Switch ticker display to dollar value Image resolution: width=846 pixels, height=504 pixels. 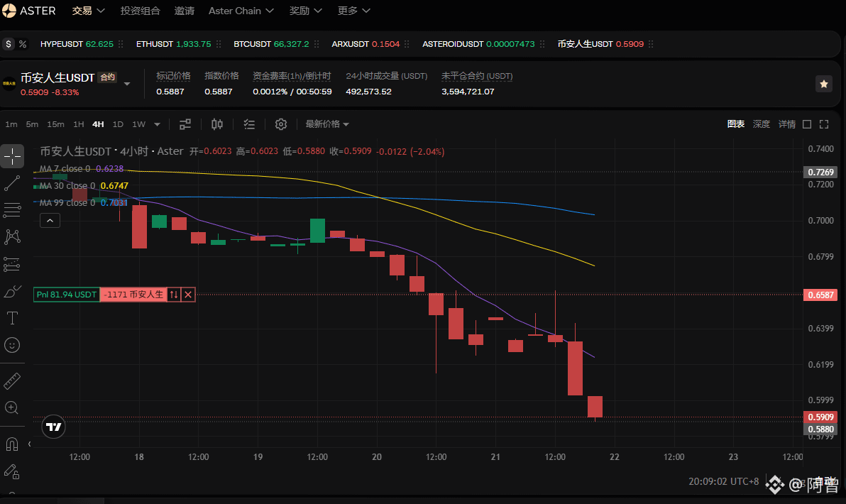point(9,44)
